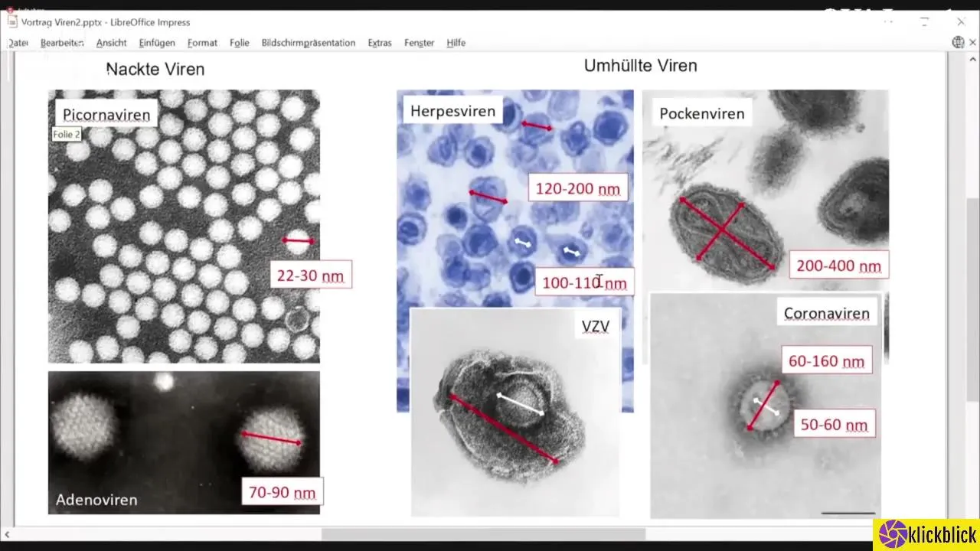Minimize the LibreOffice Impress window
The image size is (980, 551).
(x=888, y=22)
